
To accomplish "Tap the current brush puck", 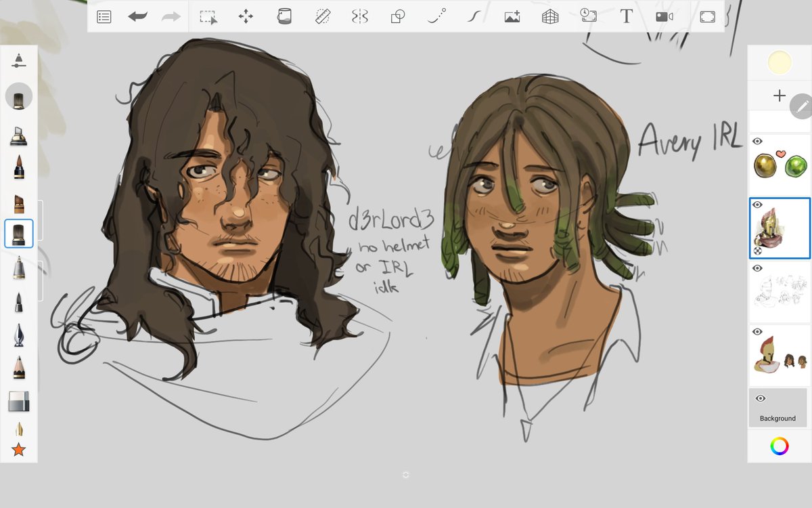I will click(19, 96).
